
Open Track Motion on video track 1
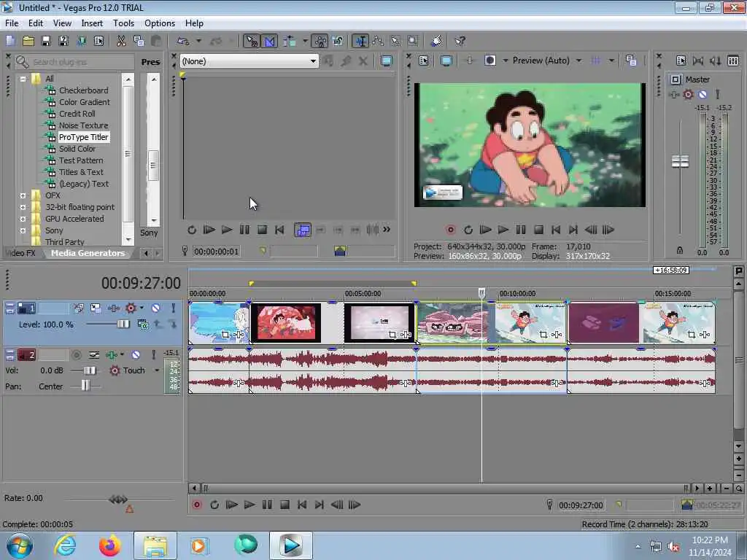[x=96, y=308]
